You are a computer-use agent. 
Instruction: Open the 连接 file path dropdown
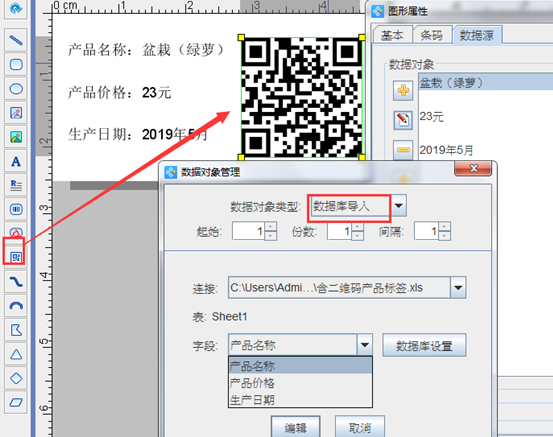(x=458, y=288)
